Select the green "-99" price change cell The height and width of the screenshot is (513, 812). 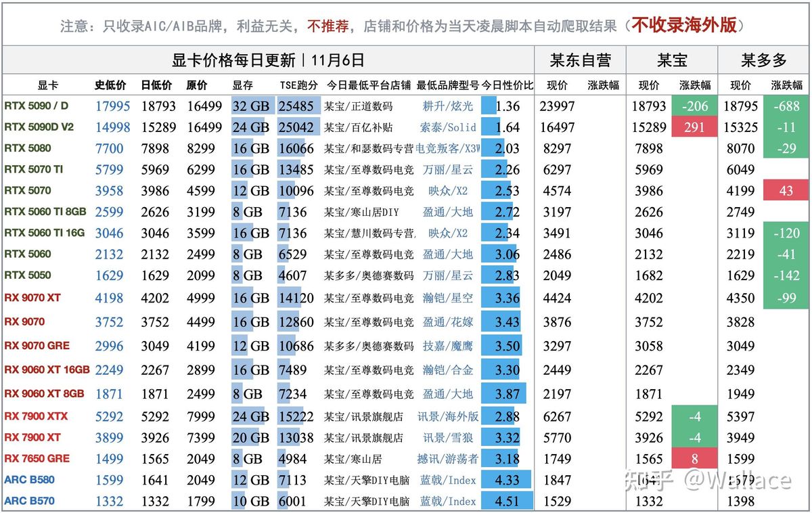786,298
